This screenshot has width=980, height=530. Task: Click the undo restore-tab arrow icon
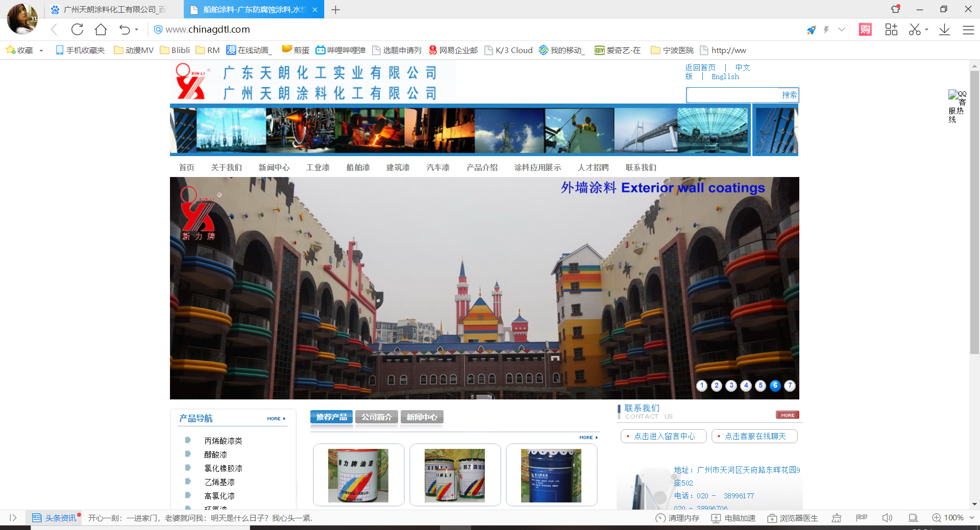point(124,30)
